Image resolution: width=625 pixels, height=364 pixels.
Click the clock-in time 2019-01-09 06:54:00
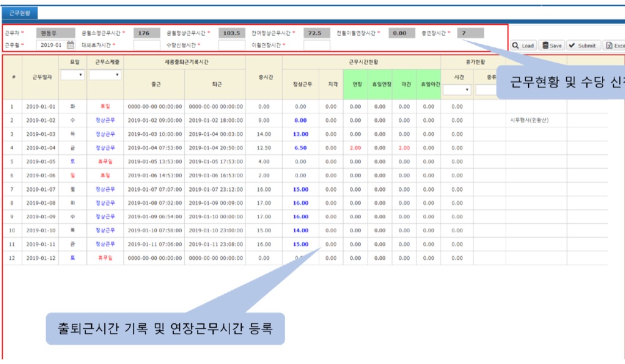(x=154, y=217)
